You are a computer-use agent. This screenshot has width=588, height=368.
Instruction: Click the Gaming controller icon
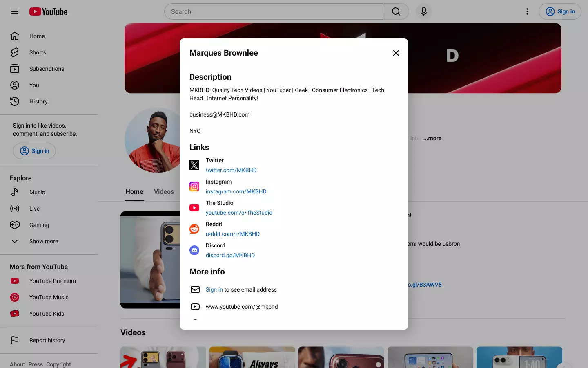15,225
